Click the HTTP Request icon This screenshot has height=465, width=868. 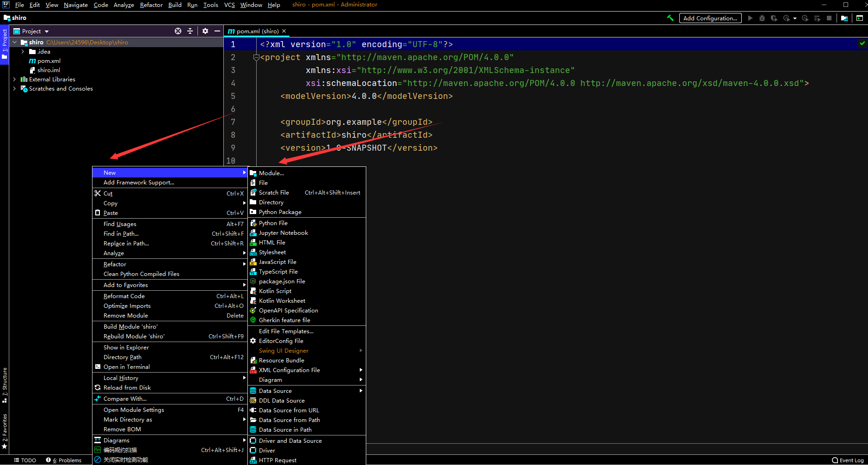click(x=253, y=460)
